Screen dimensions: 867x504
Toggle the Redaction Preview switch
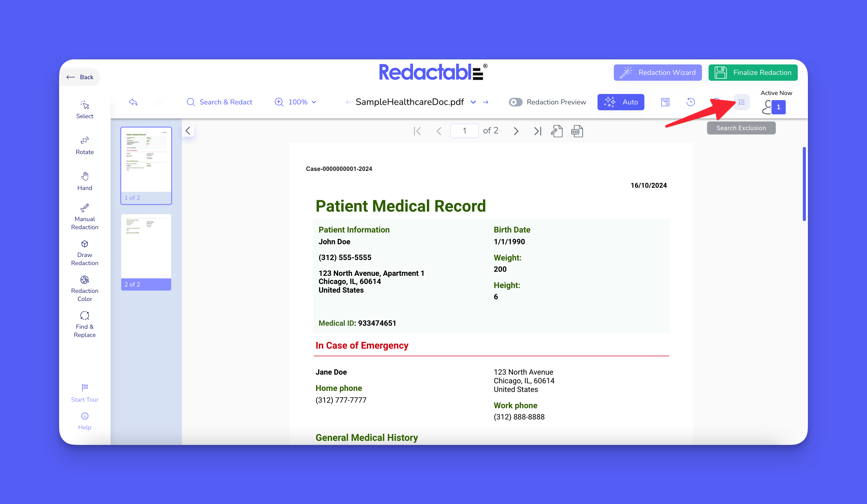point(515,102)
